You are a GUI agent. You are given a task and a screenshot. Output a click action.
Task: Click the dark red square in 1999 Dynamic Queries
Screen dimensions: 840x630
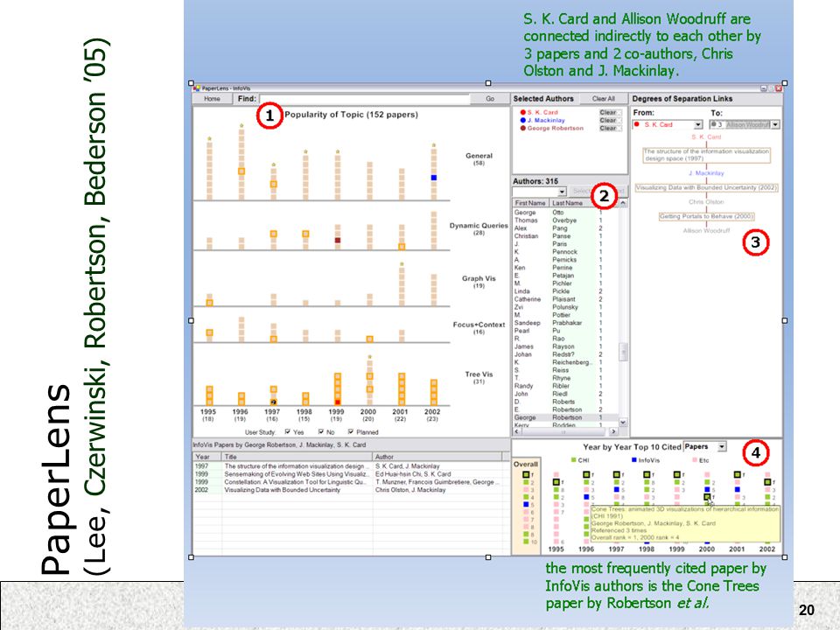[338, 241]
